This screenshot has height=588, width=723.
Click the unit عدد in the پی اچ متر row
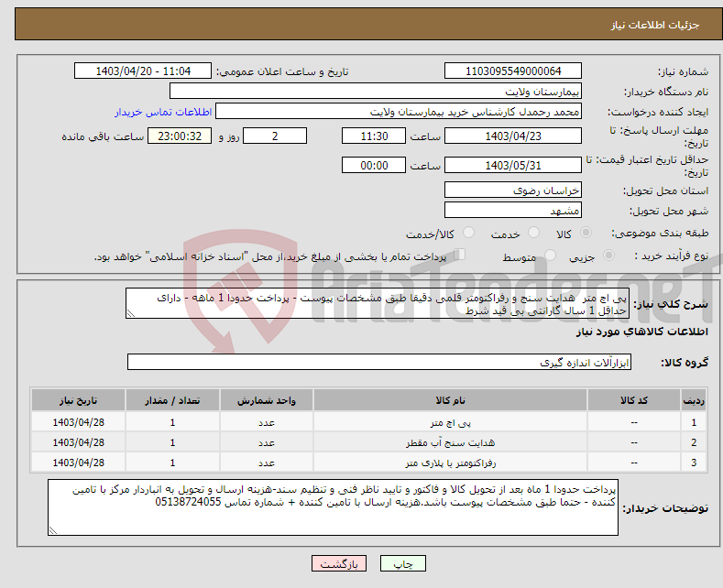click(x=267, y=422)
